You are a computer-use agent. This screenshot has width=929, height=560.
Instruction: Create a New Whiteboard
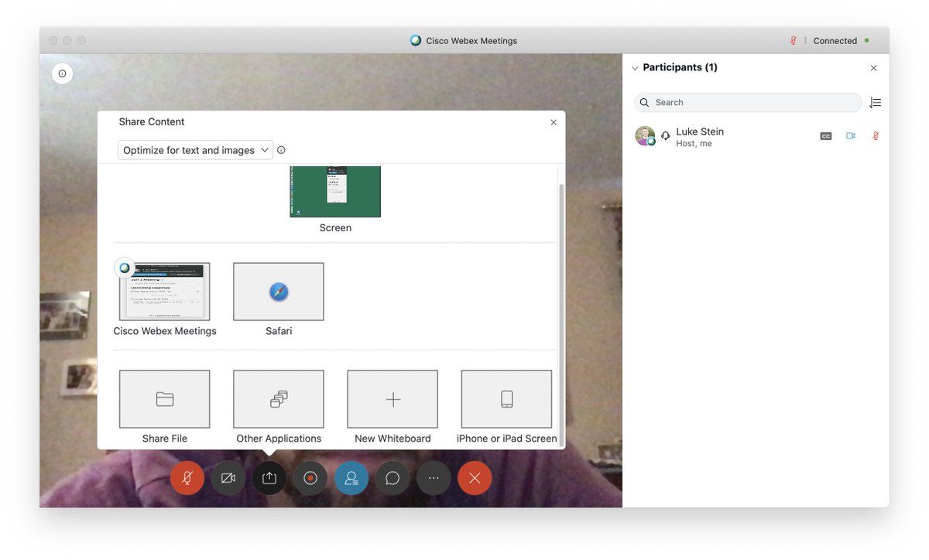[x=393, y=399]
